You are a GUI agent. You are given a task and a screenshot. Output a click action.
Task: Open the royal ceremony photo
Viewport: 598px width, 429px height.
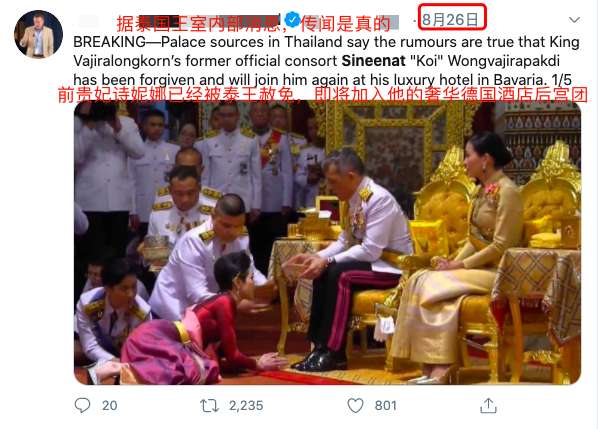(327, 243)
